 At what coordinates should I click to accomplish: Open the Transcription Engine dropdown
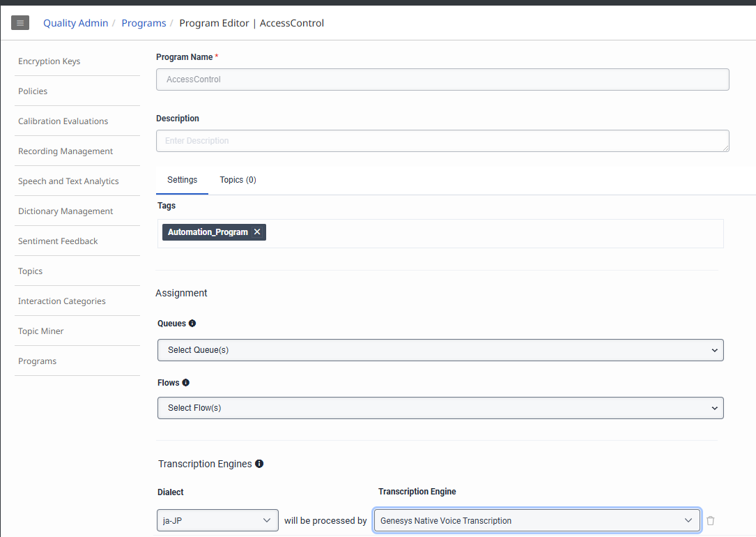click(537, 520)
